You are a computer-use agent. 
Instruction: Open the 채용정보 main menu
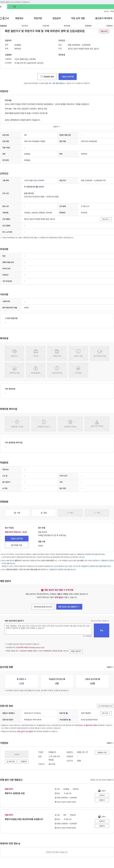tap(19, 18)
